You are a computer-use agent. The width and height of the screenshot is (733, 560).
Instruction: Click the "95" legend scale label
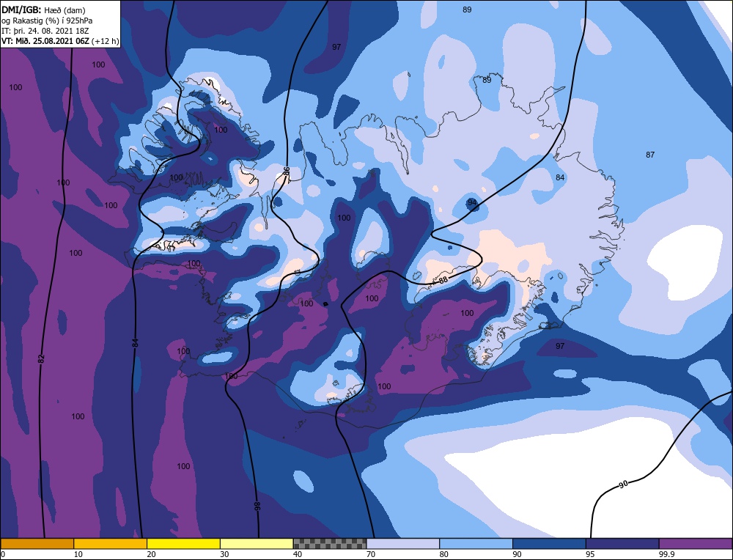point(590,554)
